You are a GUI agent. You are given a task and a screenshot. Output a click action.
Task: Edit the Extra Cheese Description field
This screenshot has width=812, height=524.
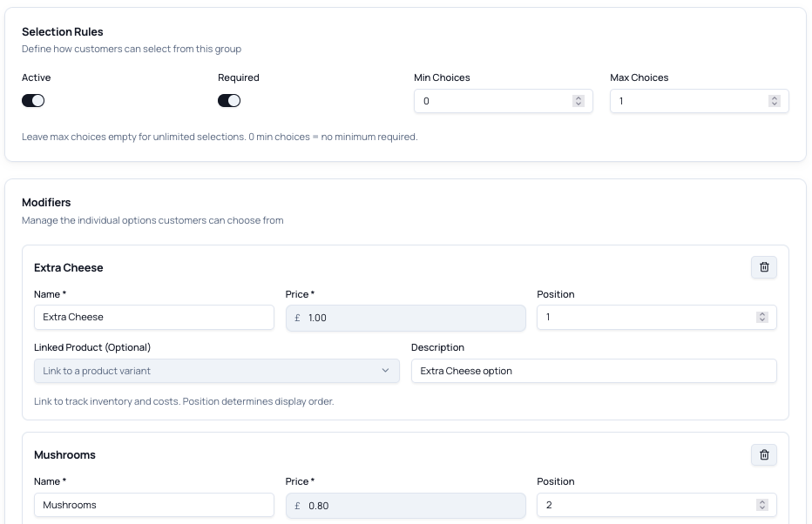(x=592, y=371)
